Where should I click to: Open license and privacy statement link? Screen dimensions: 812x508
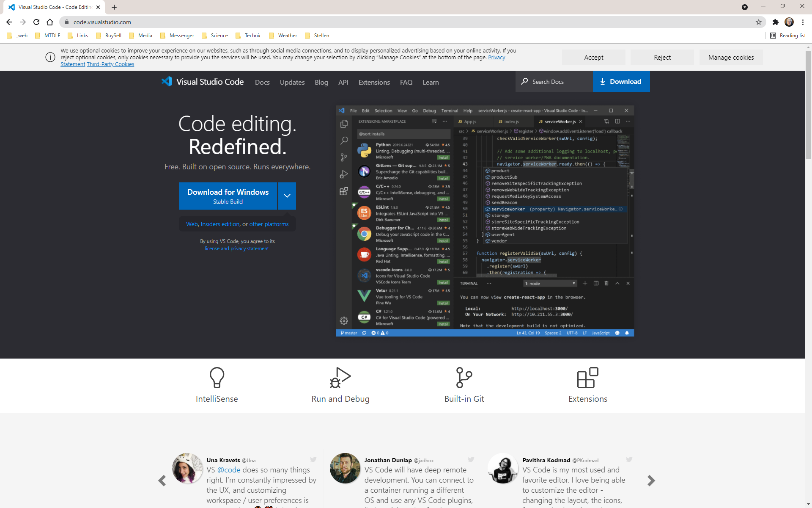[x=237, y=248]
